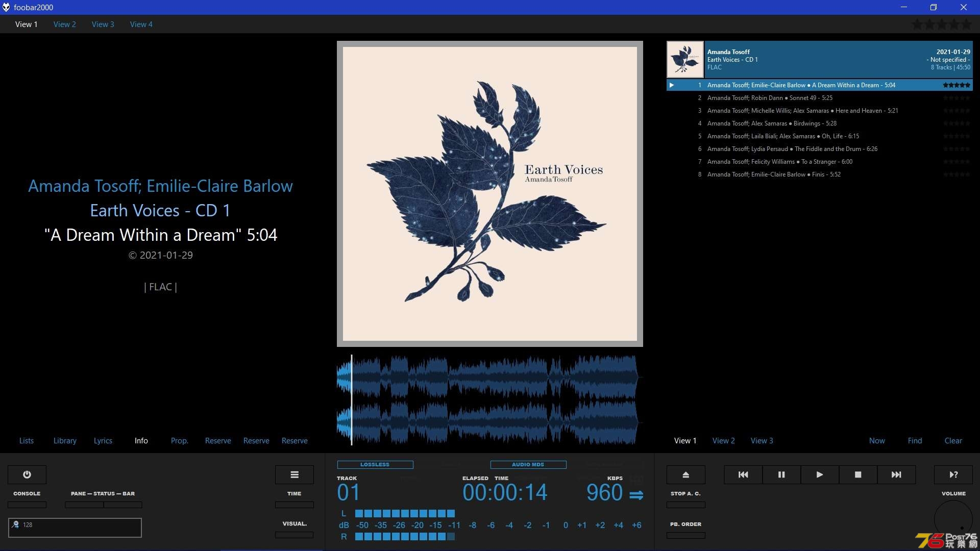Seek within the waveform seekbar
The height and width of the screenshot is (551, 980).
click(x=490, y=400)
